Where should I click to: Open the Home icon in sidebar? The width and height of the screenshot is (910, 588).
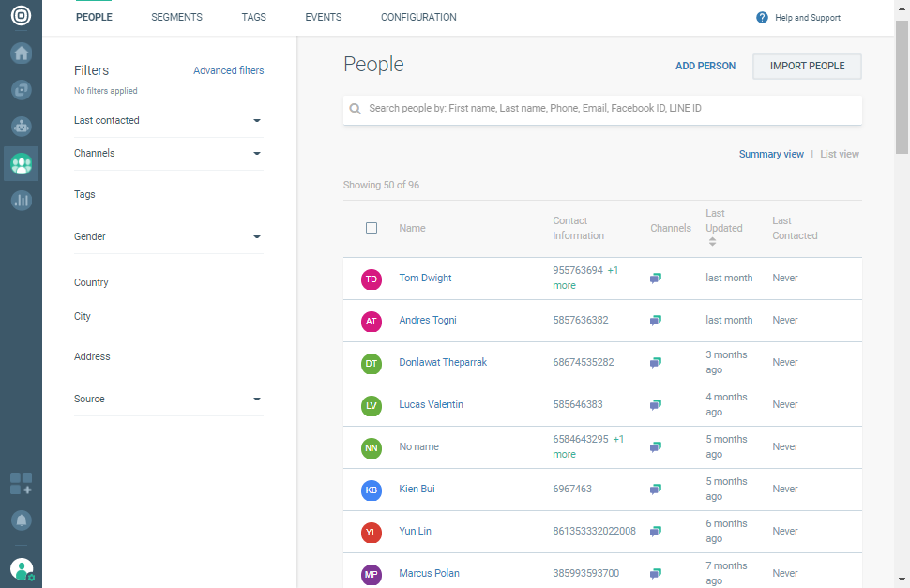[21, 53]
